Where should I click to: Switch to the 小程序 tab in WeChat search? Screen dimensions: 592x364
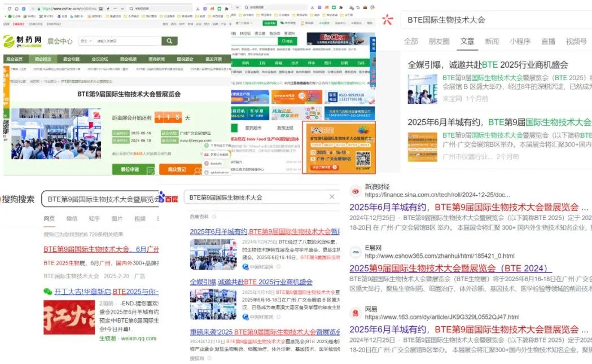pyautogui.click(x=520, y=41)
